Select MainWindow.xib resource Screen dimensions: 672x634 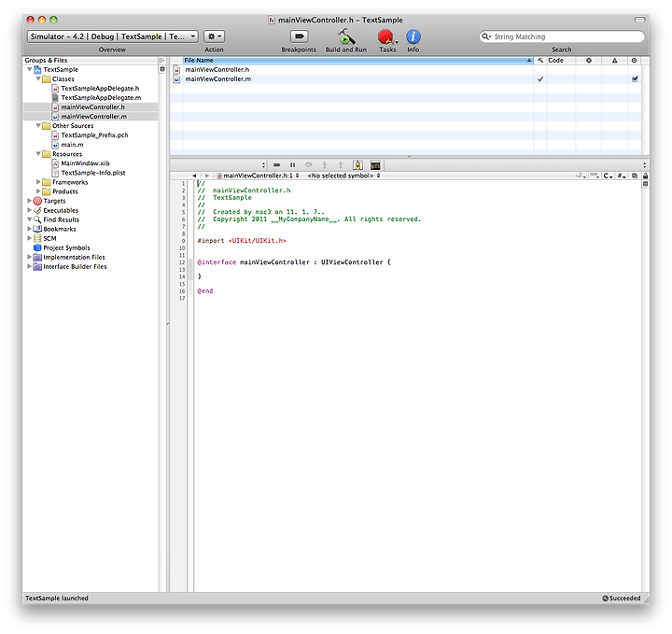click(x=85, y=163)
